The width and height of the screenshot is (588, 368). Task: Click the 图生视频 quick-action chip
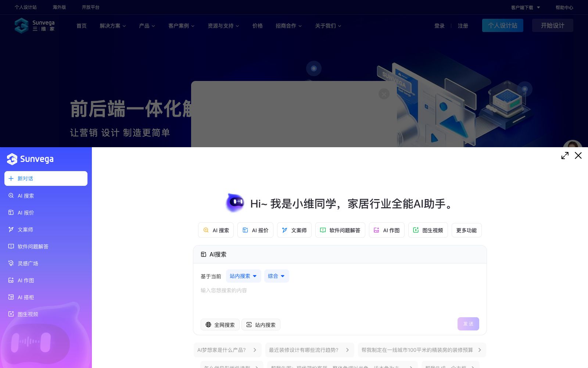click(428, 230)
